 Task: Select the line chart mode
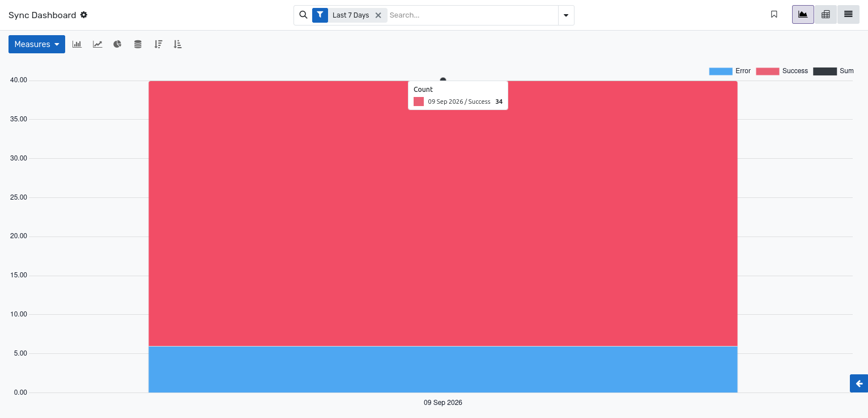[97, 44]
